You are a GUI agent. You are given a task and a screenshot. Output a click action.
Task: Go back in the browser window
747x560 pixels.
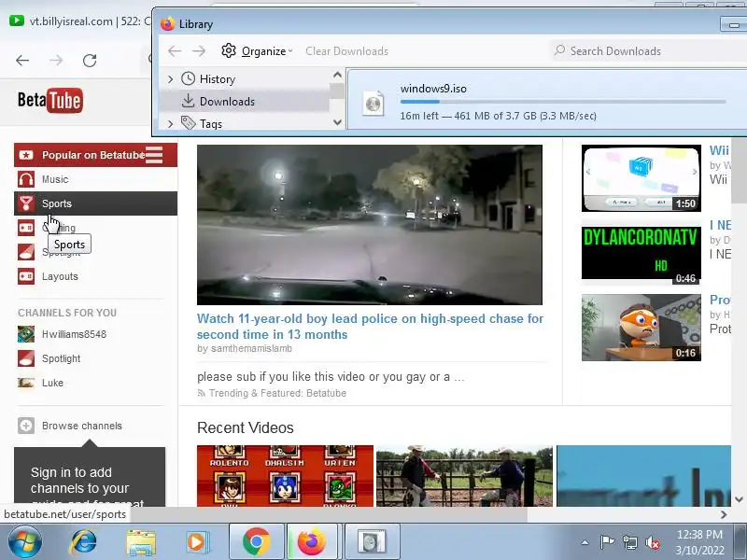(22, 61)
